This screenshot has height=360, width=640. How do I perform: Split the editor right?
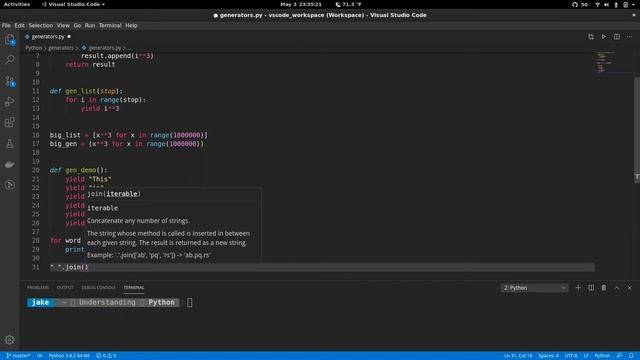616,37
